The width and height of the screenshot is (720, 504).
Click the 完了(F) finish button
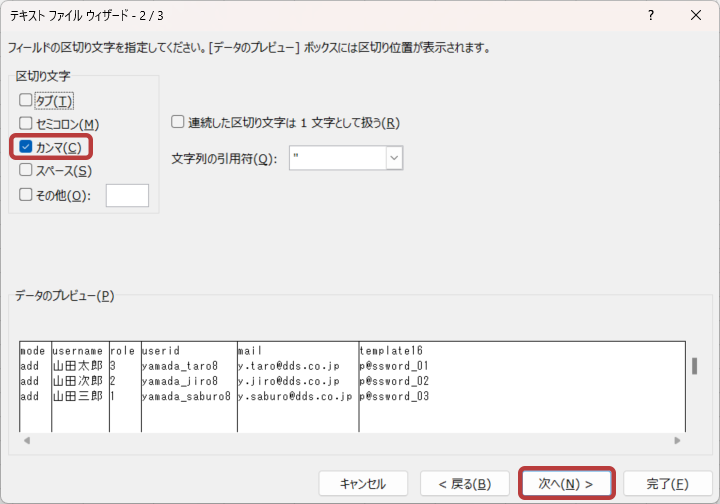[x=667, y=484]
